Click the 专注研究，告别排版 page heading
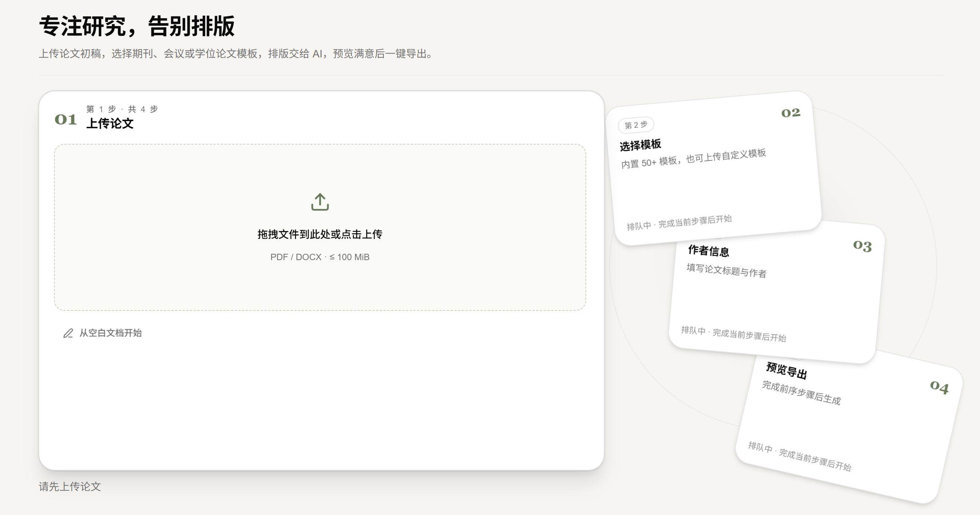 pyautogui.click(x=137, y=26)
